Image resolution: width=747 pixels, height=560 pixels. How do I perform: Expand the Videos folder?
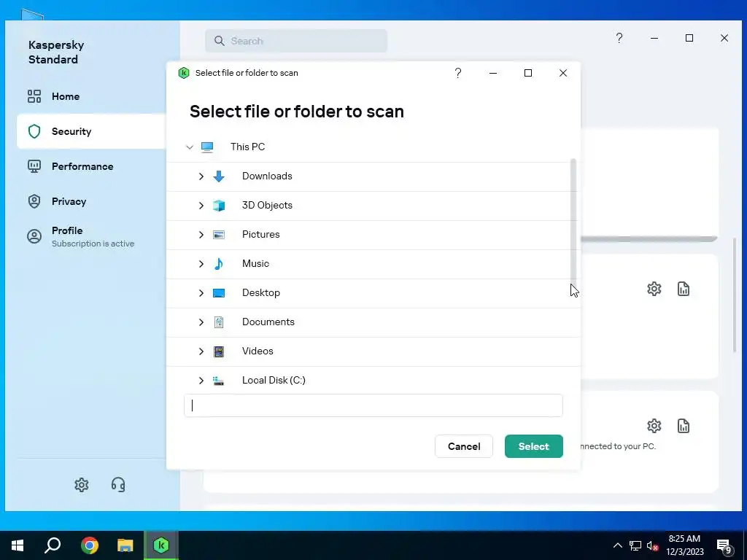[x=201, y=351]
